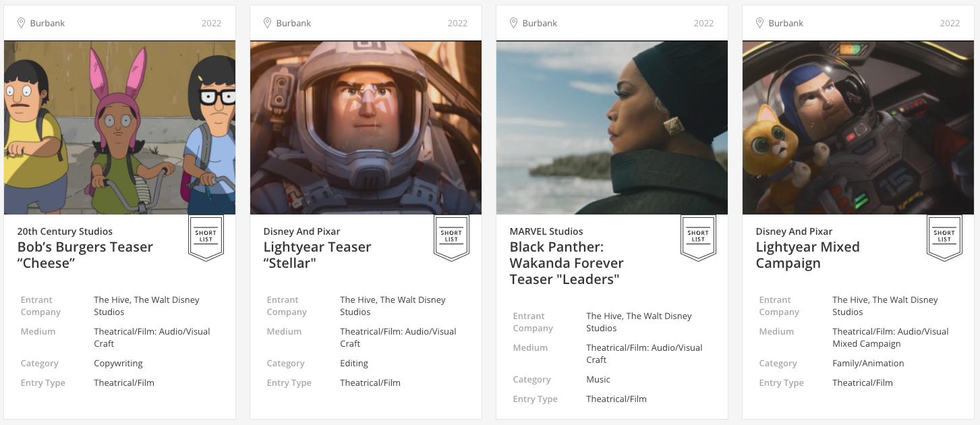980x425 pixels.
Task: Click the Medium label on Lightyear Mixed Campaign card
Action: (x=776, y=332)
